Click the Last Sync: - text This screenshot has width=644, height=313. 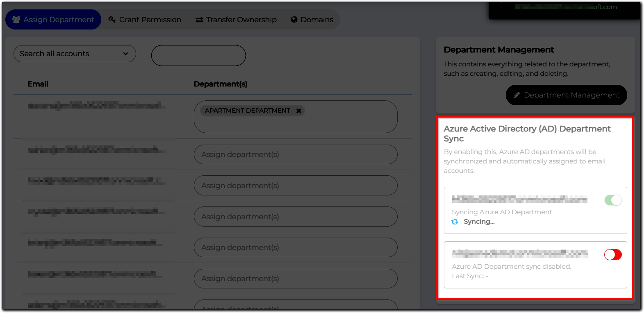(470, 276)
